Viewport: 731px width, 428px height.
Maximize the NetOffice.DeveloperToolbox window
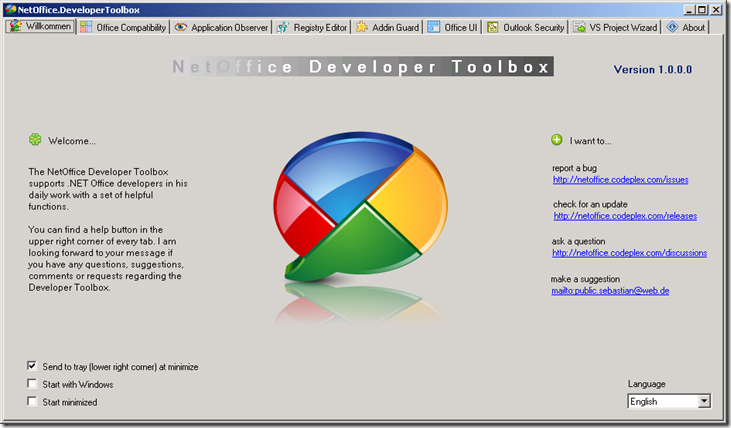click(x=702, y=9)
